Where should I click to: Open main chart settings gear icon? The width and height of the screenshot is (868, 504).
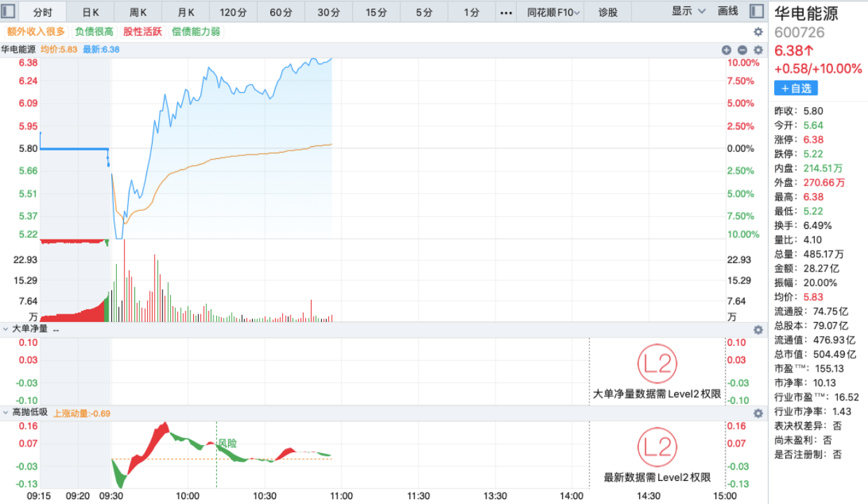coord(758,50)
